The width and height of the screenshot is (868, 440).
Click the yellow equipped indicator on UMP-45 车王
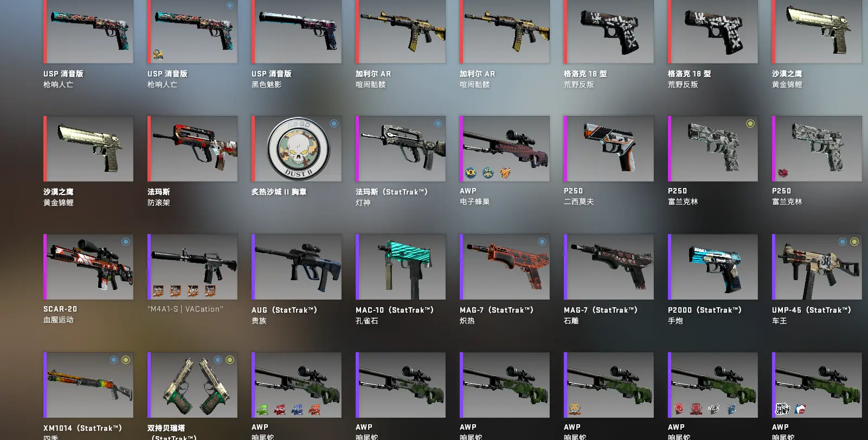(854, 242)
